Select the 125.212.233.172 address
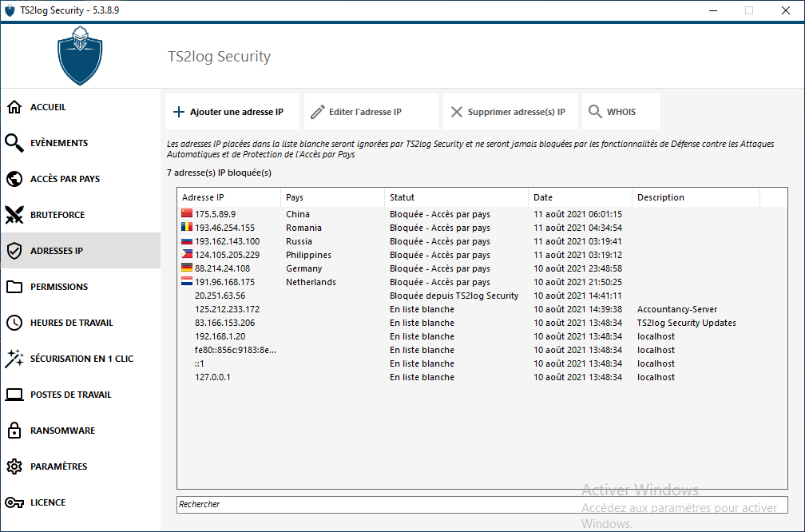 (227, 309)
